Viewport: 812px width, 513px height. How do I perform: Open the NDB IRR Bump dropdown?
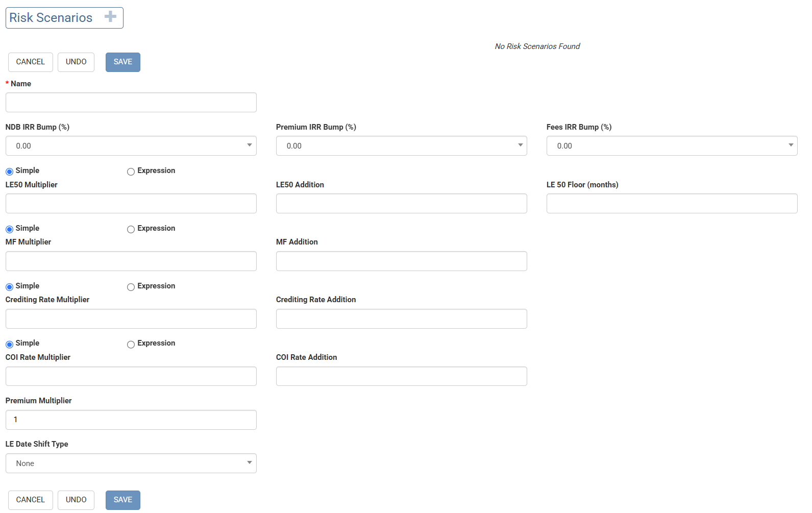pos(131,146)
